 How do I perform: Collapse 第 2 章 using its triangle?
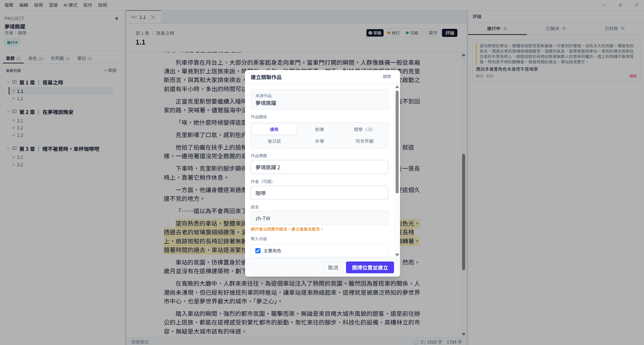[8, 112]
